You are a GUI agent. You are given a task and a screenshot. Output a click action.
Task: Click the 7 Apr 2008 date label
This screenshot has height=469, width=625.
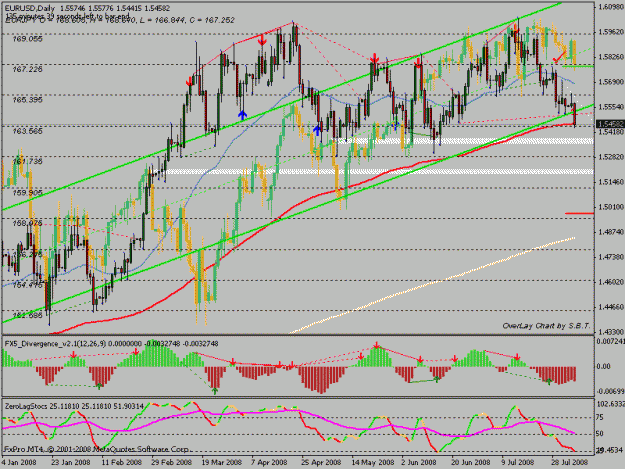pos(269,463)
